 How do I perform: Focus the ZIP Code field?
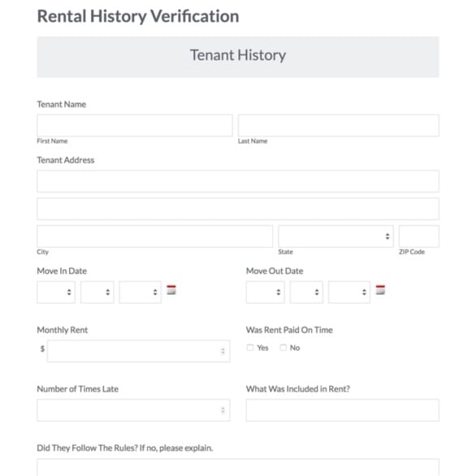point(419,236)
